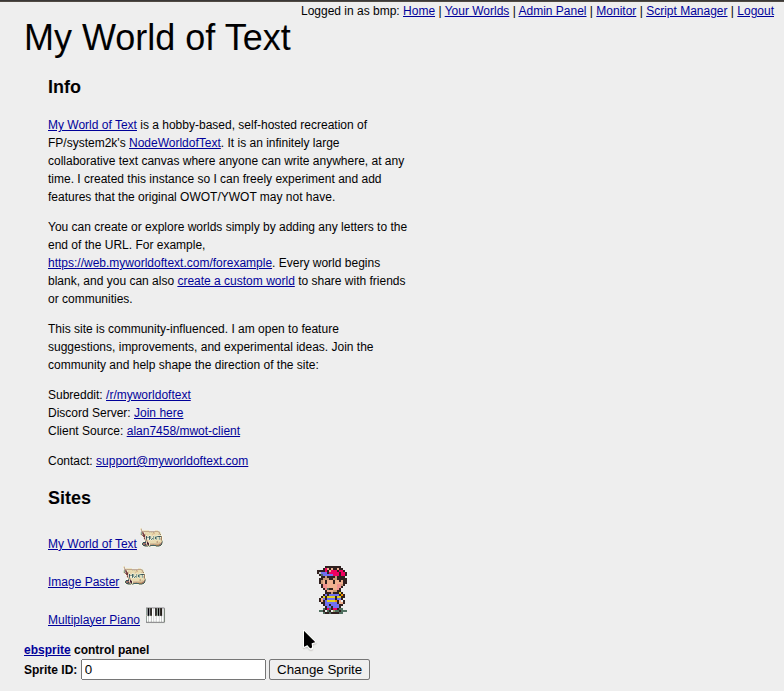Open the Script Manager
This screenshot has width=784, height=691.
pos(686,11)
